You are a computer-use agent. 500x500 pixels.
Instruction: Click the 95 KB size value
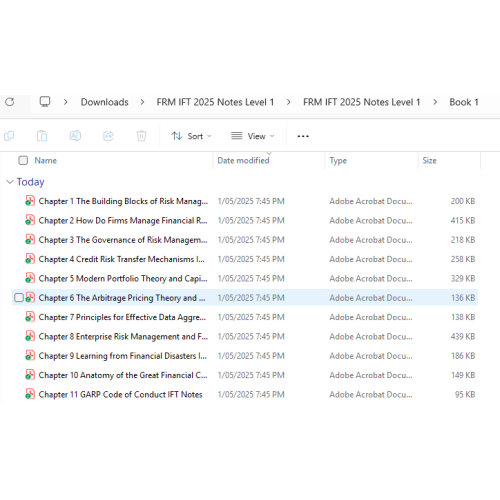point(465,394)
